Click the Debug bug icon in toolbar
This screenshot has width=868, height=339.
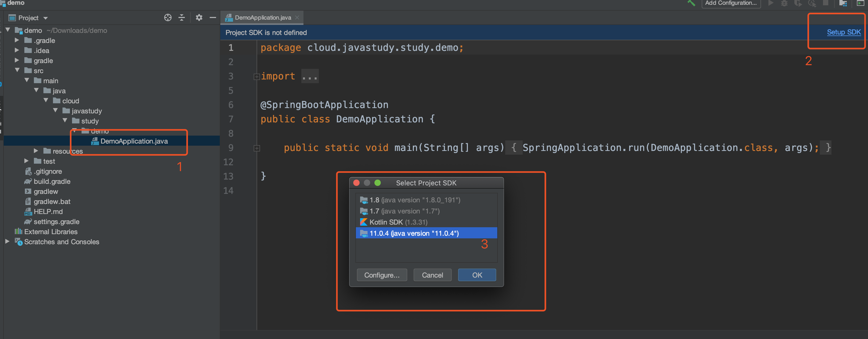784,3
